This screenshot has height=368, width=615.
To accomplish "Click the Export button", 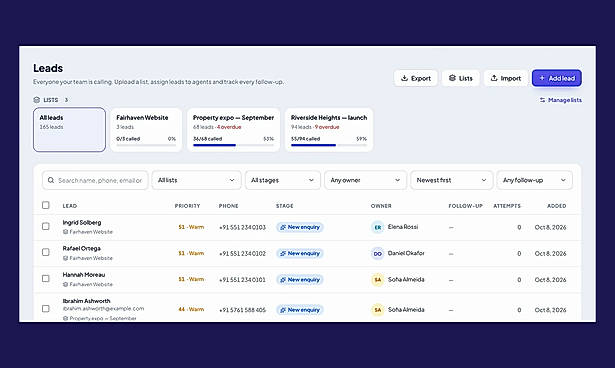I will tap(416, 78).
